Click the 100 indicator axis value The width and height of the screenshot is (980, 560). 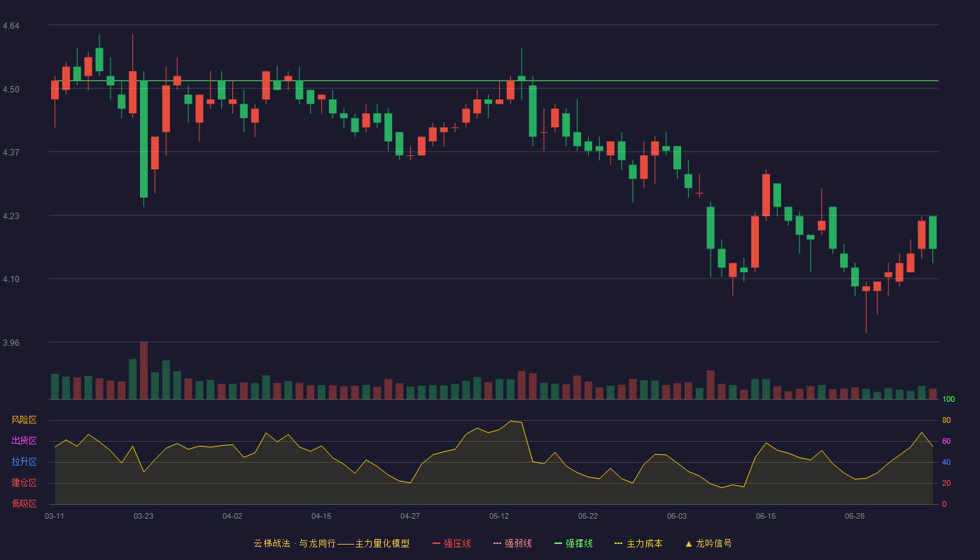point(948,399)
